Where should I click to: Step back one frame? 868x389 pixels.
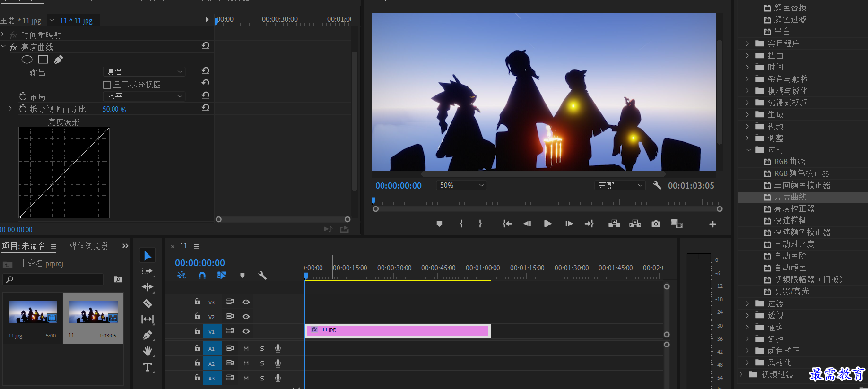click(x=527, y=224)
